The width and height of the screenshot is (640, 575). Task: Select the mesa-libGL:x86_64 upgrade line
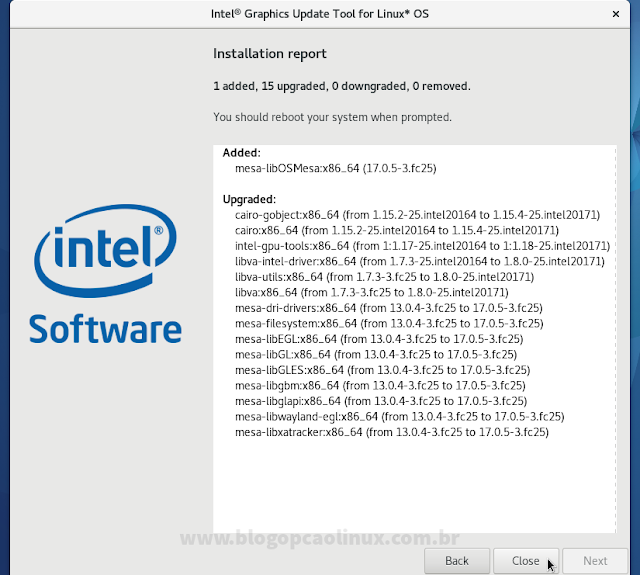click(376, 354)
